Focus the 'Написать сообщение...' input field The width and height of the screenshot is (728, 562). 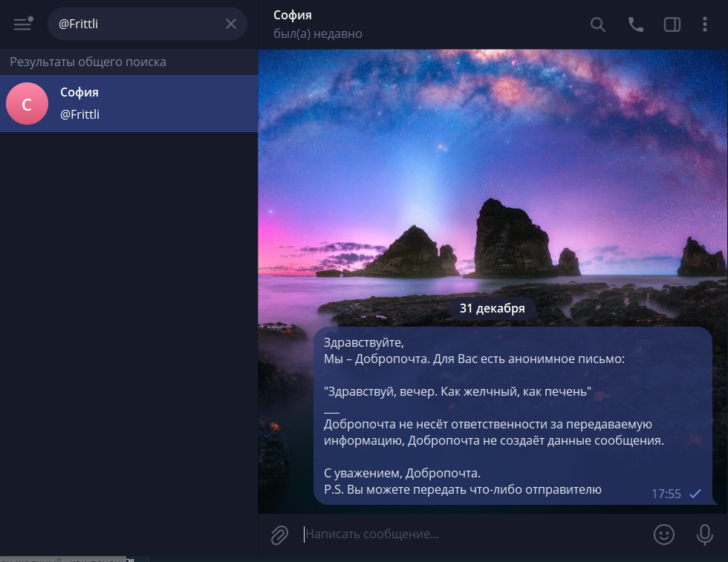[474, 534]
